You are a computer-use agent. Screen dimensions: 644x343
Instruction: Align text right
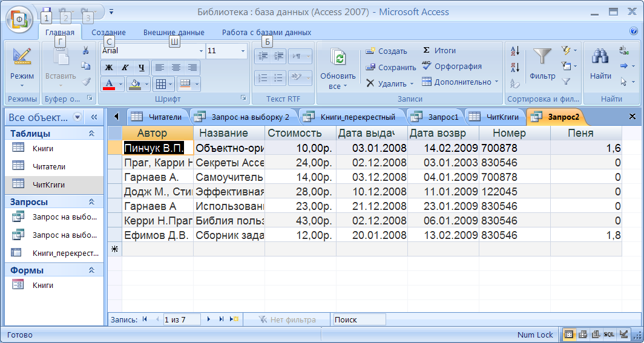(192, 67)
